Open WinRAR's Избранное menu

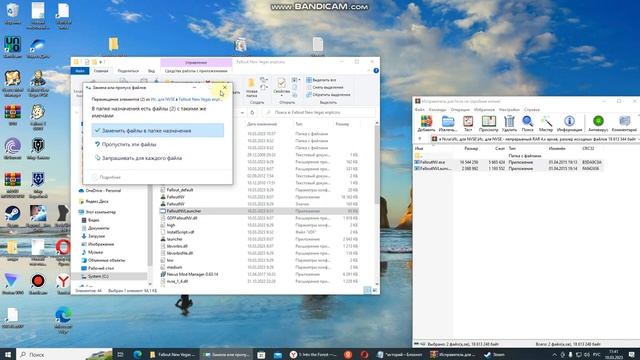click(484, 110)
